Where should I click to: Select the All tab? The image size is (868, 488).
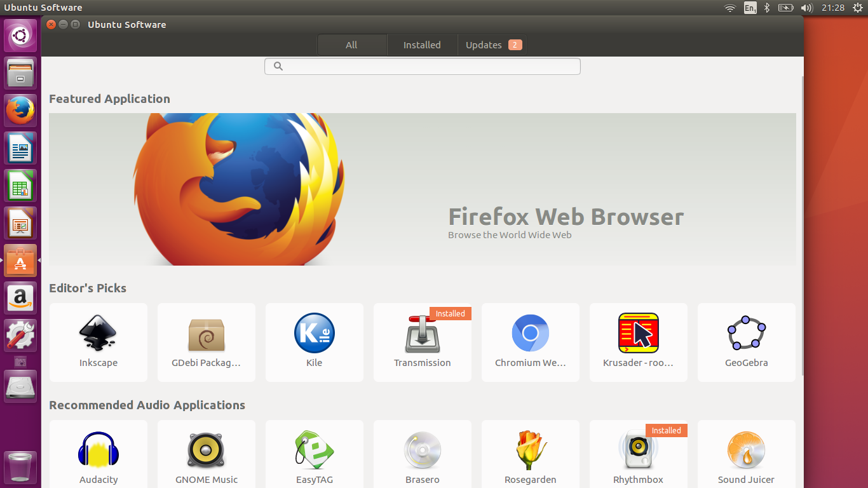coord(351,45)
